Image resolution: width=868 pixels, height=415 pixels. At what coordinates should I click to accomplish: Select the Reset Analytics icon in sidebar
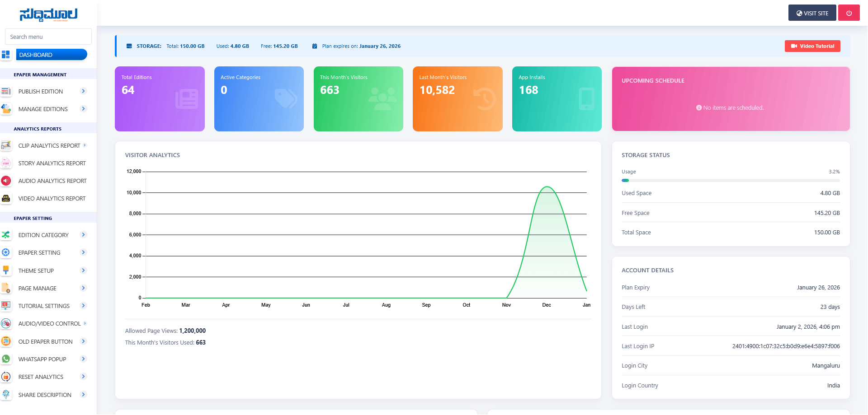click(x=6, y=377)
